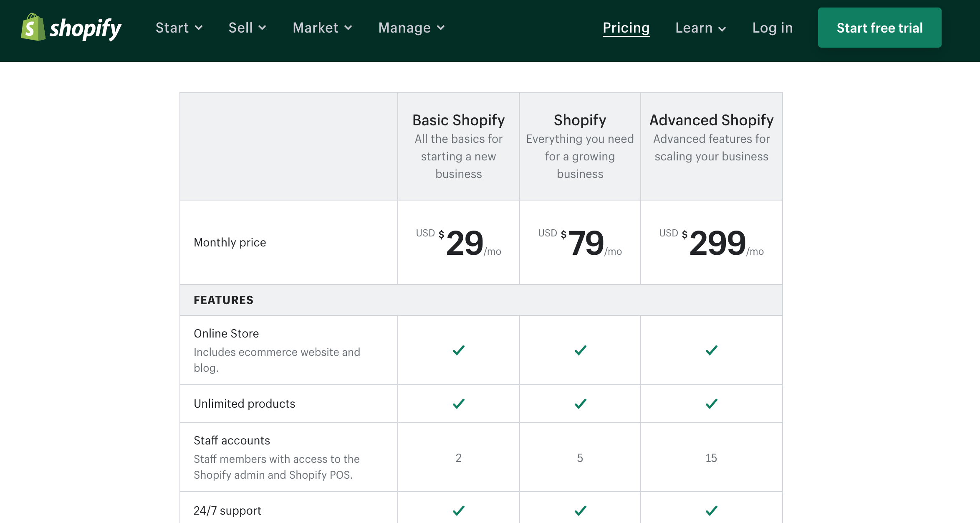Click the Online Store feature label
The width and height of the screenshot is (980, 523).
(x=226, y=333)
